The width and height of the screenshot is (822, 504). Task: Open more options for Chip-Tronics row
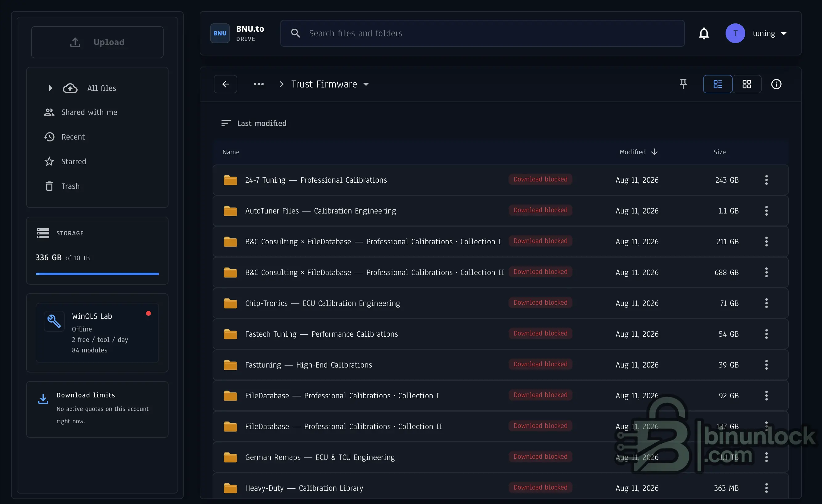click(x=766, y=303)
